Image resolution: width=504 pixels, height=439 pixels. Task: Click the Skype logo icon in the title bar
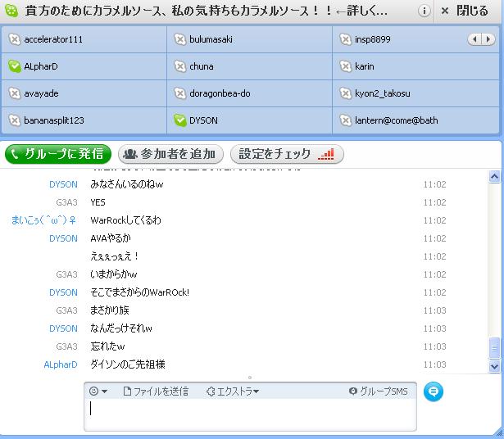point(11,11)
